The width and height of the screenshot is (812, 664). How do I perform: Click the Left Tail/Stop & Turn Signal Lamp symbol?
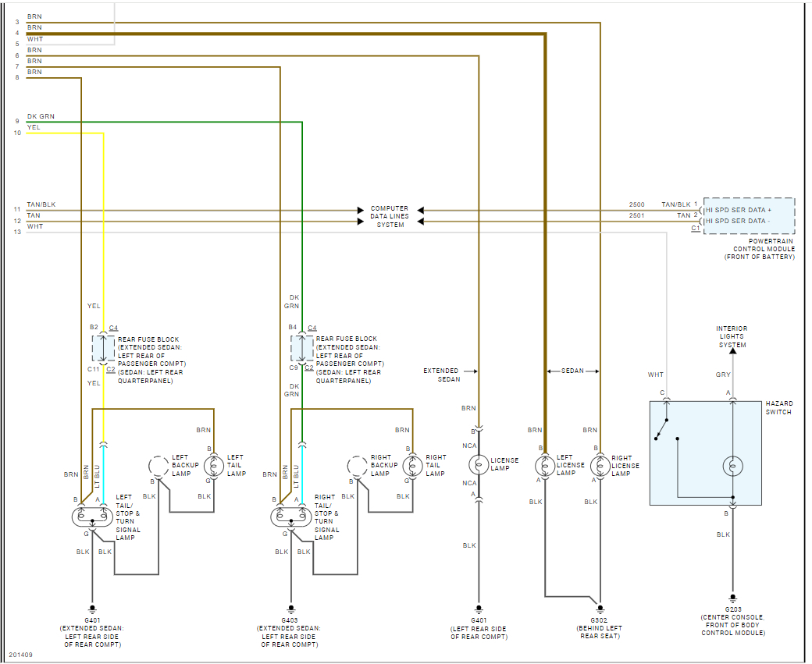92,517
